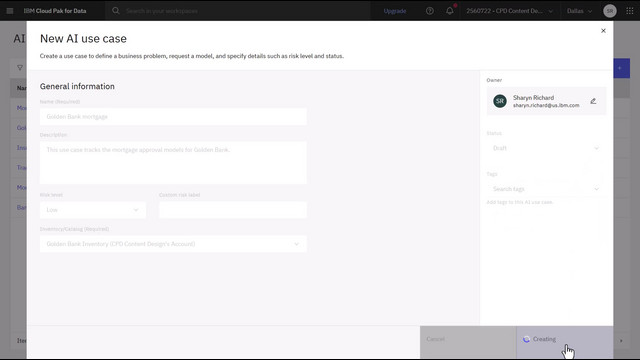Click the email sharyn.richard@us.ibm.com

pos(546,105)
